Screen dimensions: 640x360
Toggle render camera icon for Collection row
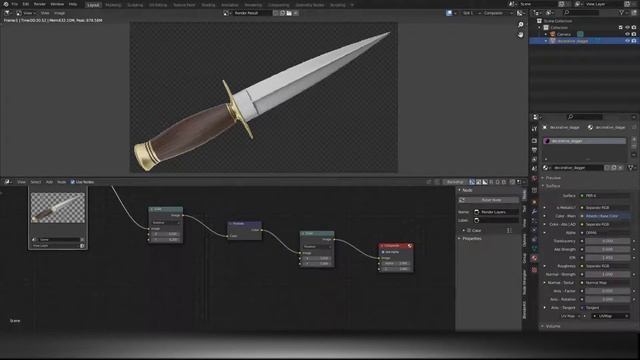click(x=634, y=28)
